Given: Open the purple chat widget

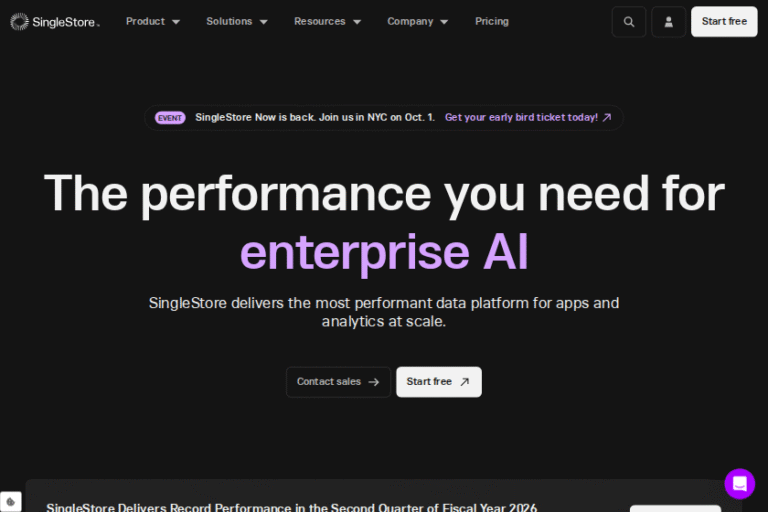Looking at the screenshot, I should tap(740, 484).
